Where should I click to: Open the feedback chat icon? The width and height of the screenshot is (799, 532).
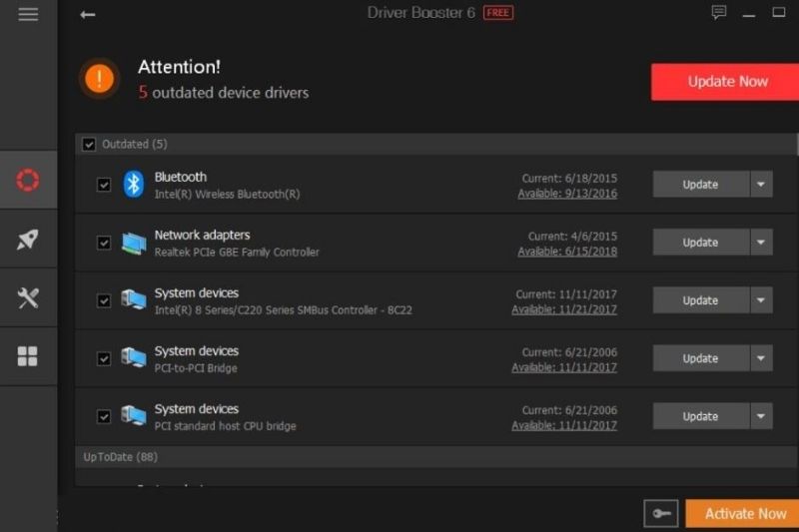(x=719, y=12)
